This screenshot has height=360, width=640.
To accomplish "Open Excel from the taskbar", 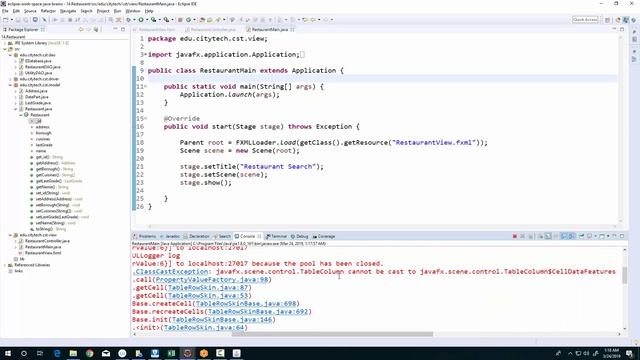I will [171, 353].
